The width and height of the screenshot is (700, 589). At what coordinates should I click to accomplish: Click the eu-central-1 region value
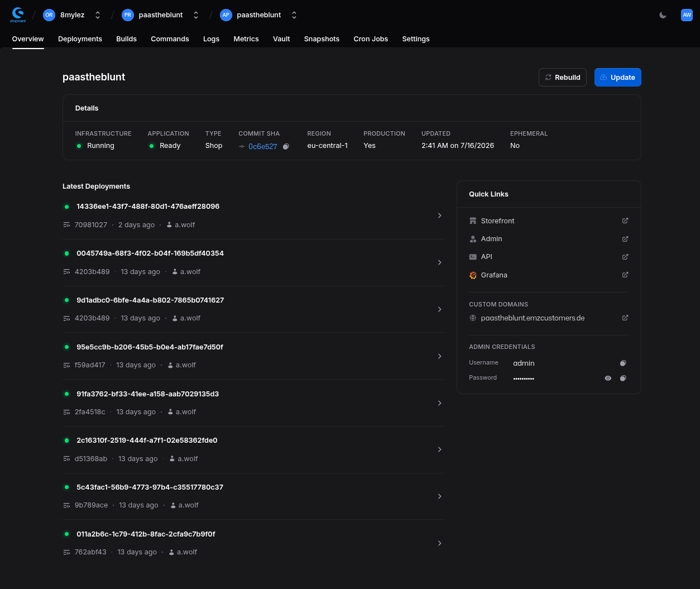click(x=327, y=146)
